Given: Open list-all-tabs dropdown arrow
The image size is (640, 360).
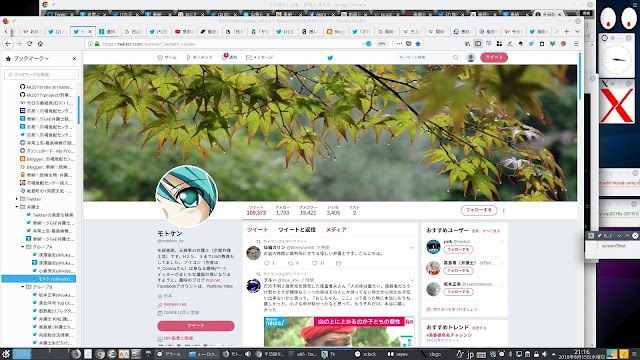Looking at the screenshot, I should (x=577, y=31).
